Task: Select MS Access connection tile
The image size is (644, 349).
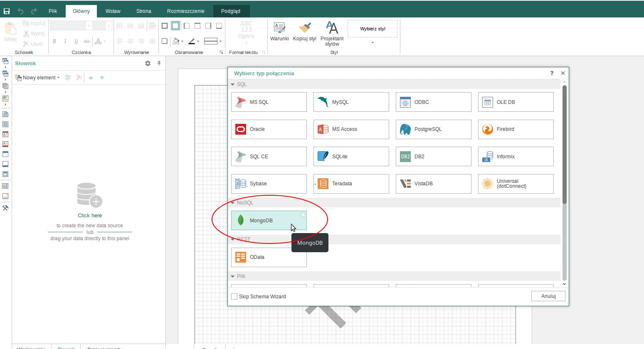Action: tap(351, 129)
